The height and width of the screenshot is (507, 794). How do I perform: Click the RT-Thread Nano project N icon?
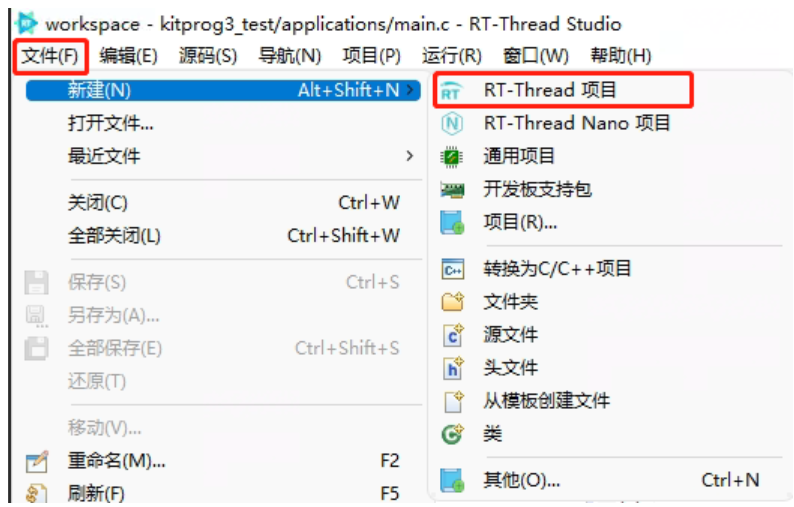[x=452, y=123]
